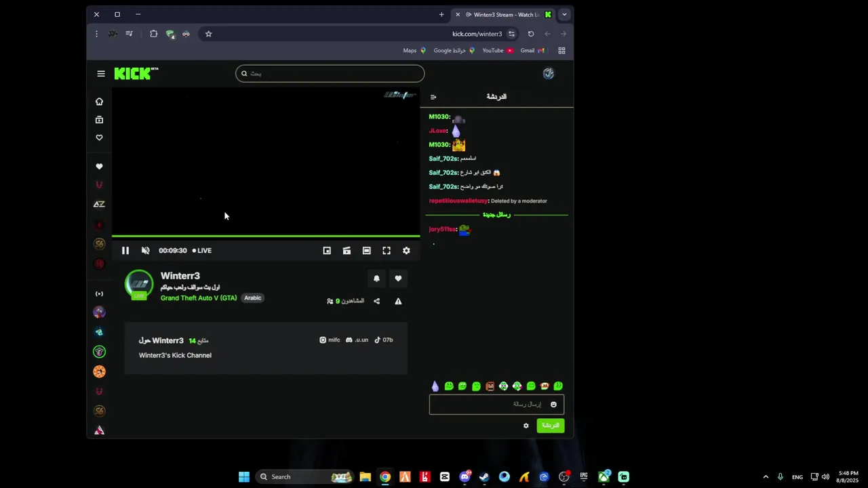Viewport: 868px width, 488px height.
Task: Report stream via warning icon
Action: [x=398, y=301]
